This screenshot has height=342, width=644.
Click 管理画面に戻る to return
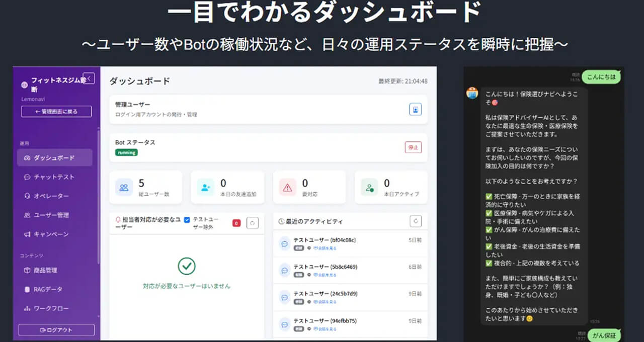(x=56, y=111)
